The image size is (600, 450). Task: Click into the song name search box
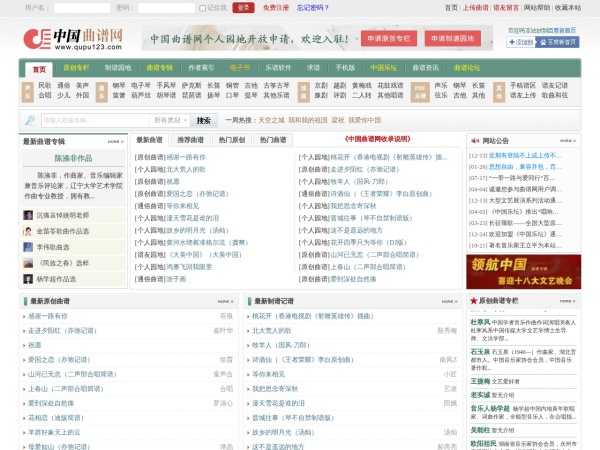[x=95, y=120]
